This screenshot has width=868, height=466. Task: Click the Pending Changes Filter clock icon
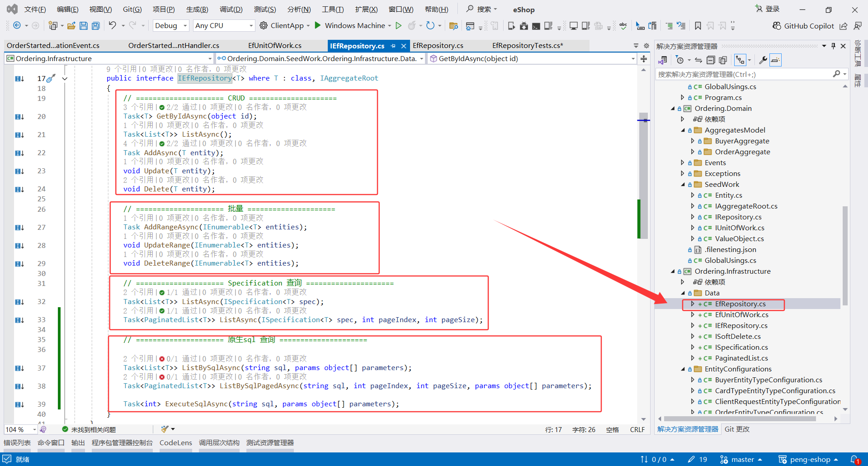(x=679, y=60)
